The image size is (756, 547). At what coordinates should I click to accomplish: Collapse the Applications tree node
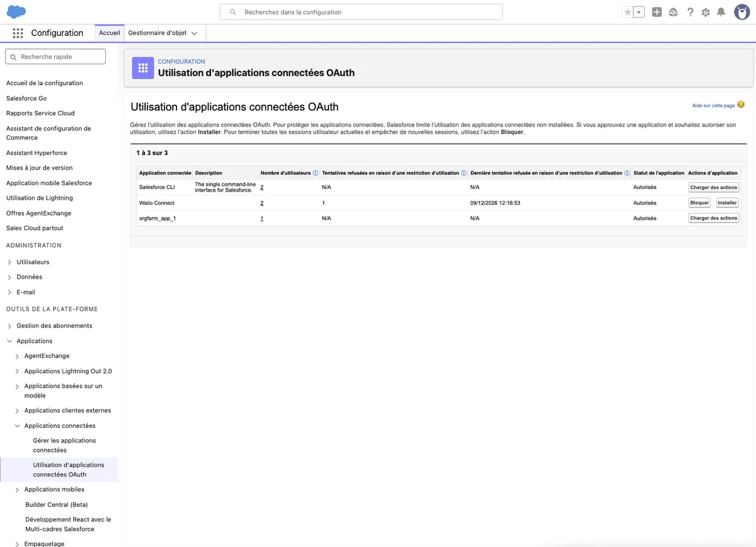pos(9,341)
